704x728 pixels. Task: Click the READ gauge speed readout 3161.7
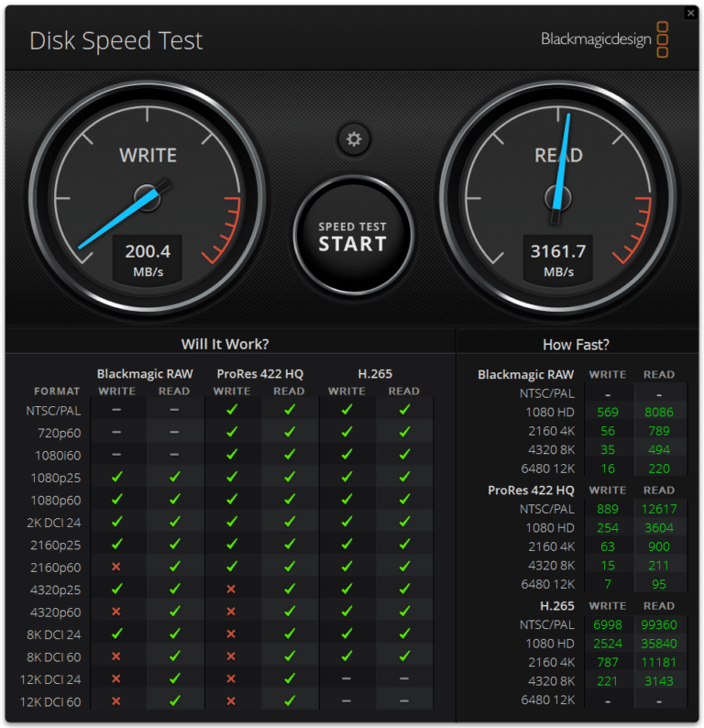(x=558, y=251)
